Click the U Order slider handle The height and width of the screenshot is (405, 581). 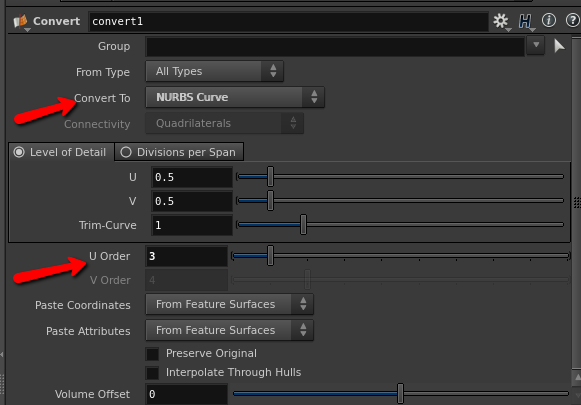tap(270, 255)
